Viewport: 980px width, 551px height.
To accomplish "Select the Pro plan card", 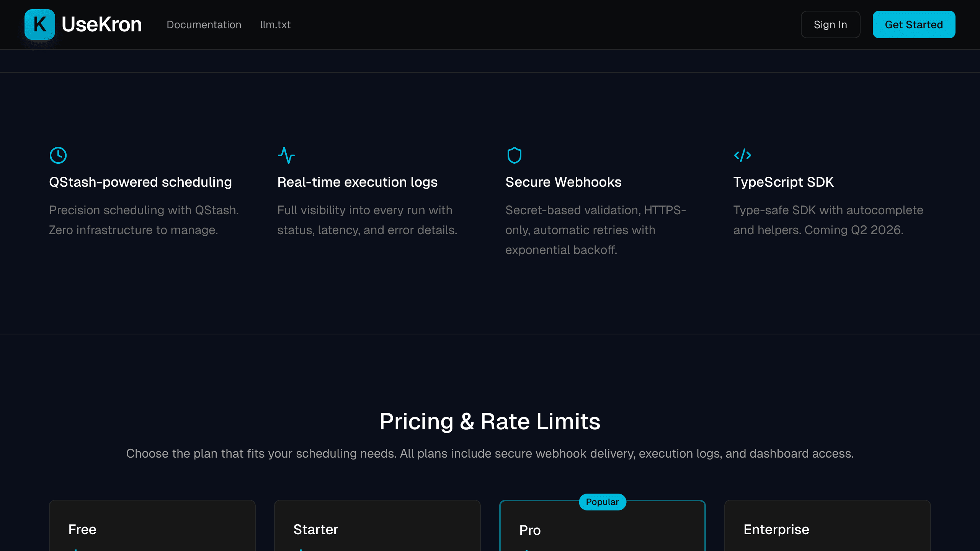I will 603,526.
